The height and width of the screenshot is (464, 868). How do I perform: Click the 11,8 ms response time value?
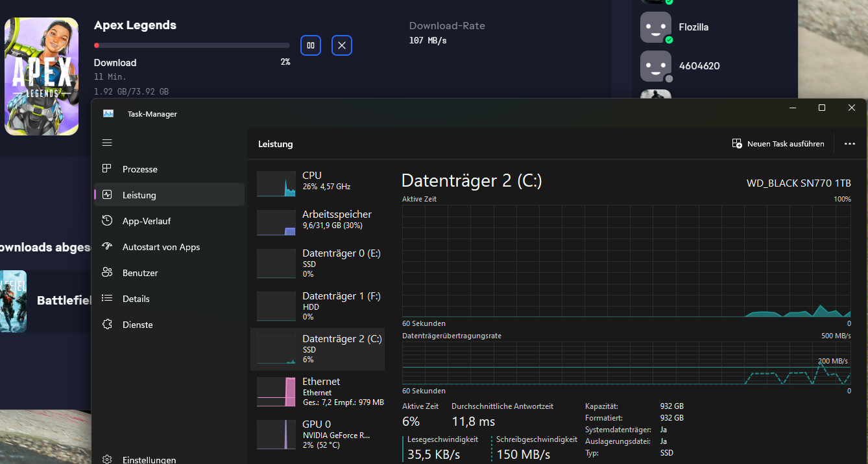click(x=474, y=421)
